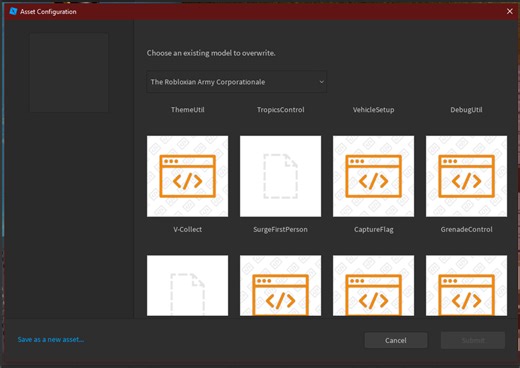Open the Save as a new asset link
This screenshot has height=368, width=520.
coord(51,339)
